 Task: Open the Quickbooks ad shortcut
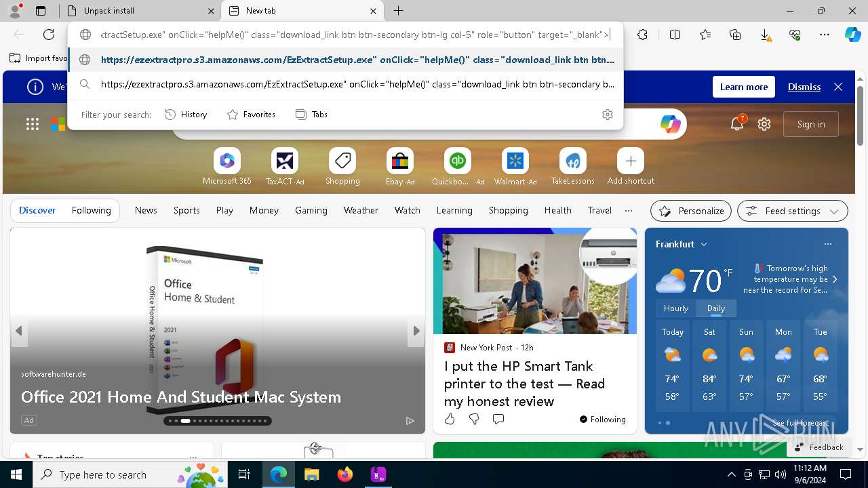coord(458,167)
